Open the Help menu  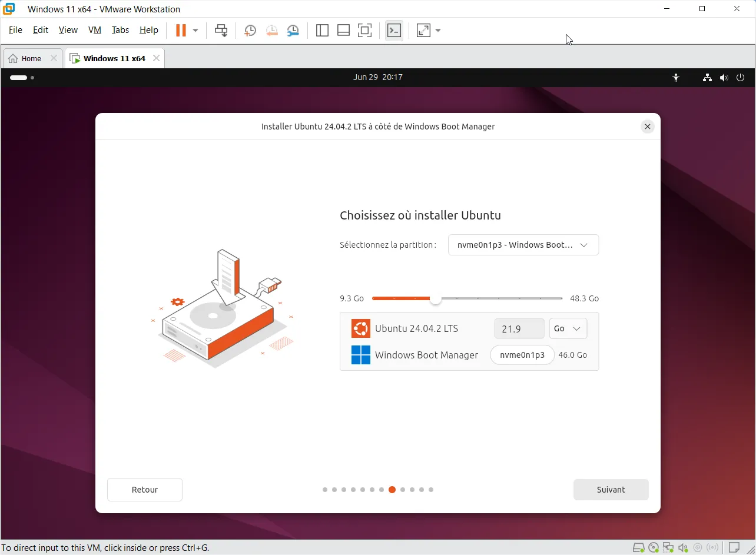pos(149,30)
